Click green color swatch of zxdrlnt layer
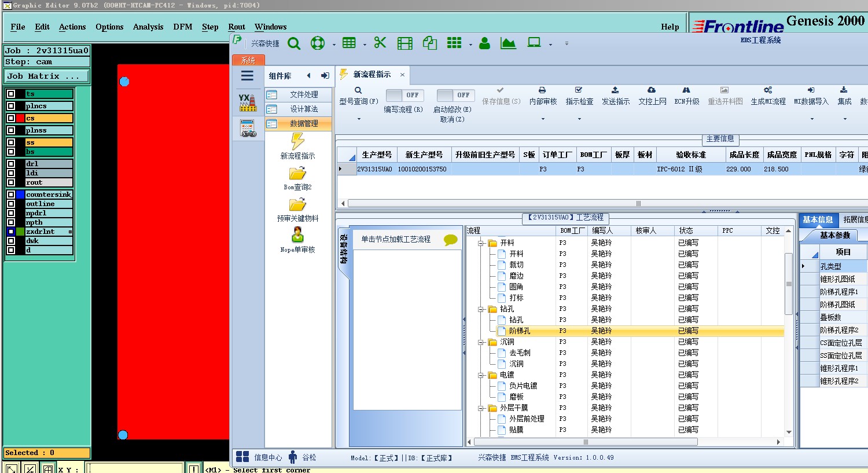 click(x=20, y=232)
